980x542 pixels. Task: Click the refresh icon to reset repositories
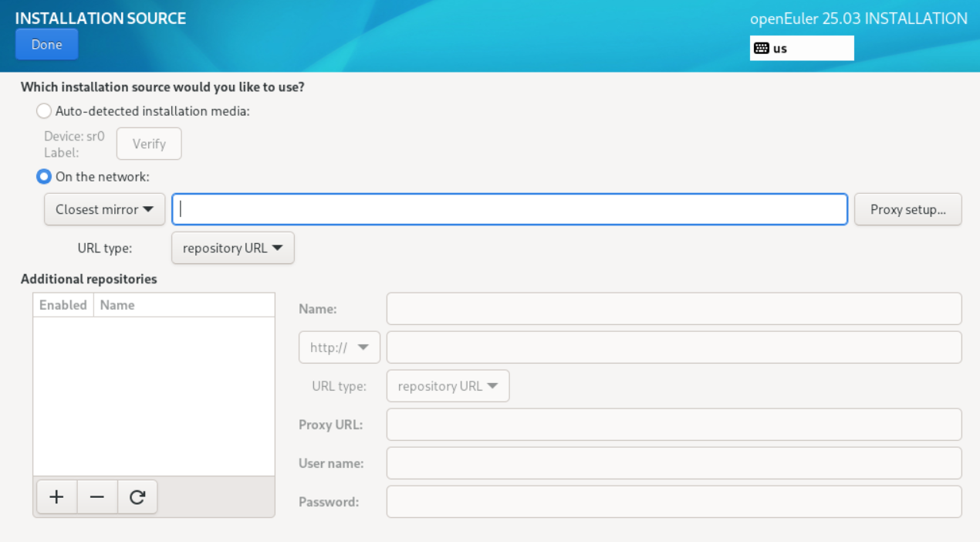[x=137, y=497]
